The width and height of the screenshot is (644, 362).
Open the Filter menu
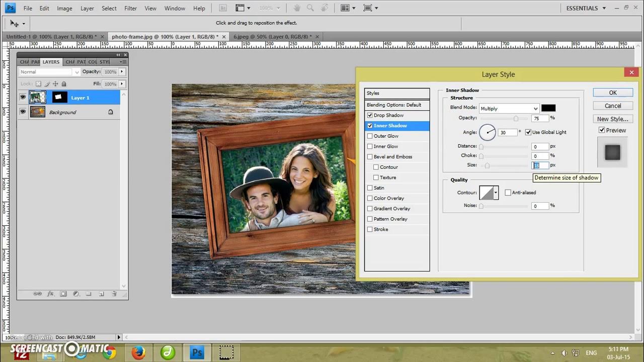tap(130, 9)
